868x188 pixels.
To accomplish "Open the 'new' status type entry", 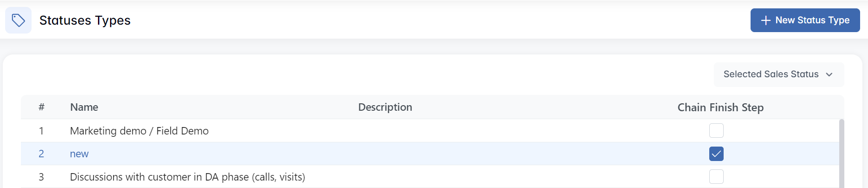I will coord(79,154).
